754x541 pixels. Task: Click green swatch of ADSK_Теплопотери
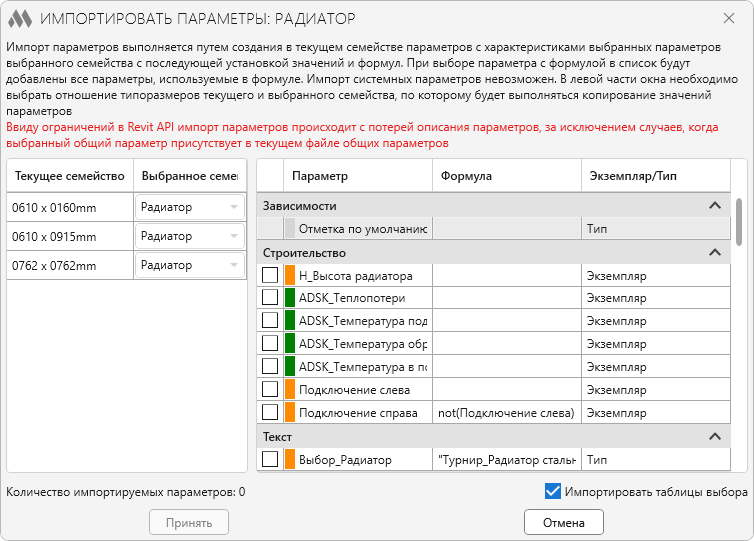coord(290,298)
